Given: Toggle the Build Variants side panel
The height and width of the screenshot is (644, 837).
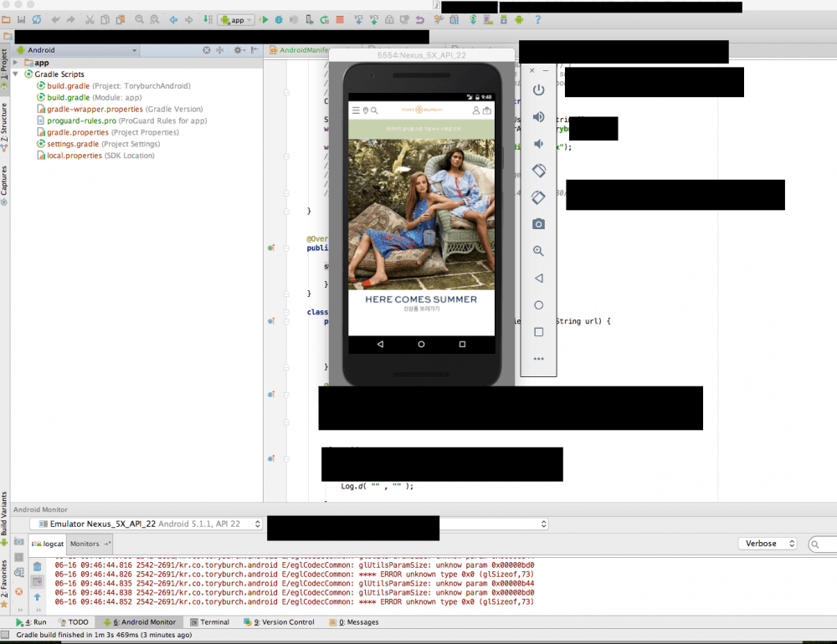Looking at the screenshot, I should pos(4,514).
